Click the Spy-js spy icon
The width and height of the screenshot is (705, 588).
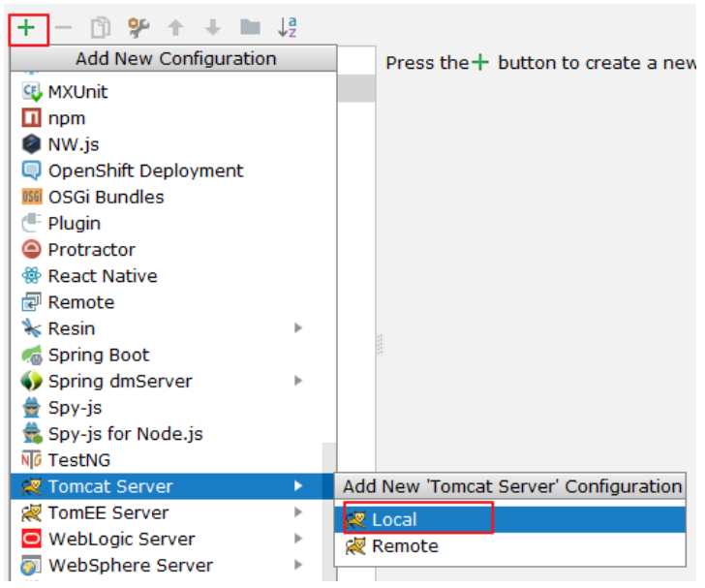31,408
